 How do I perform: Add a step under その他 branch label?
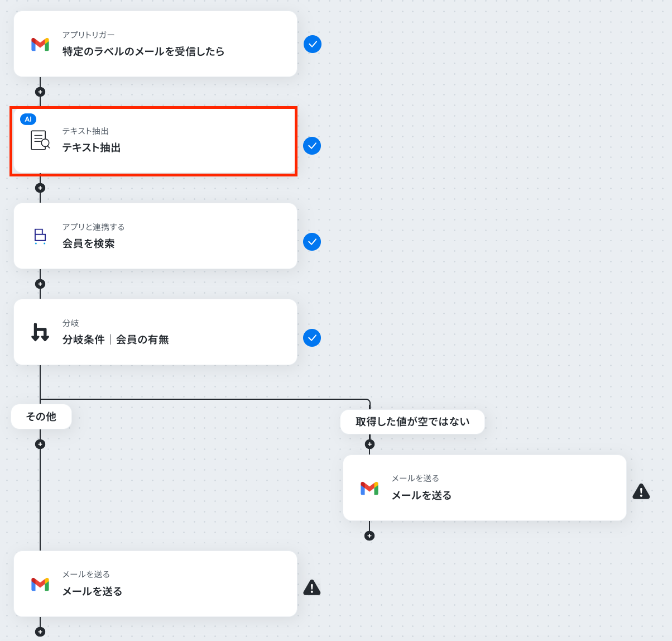click(x=40, y=444)
